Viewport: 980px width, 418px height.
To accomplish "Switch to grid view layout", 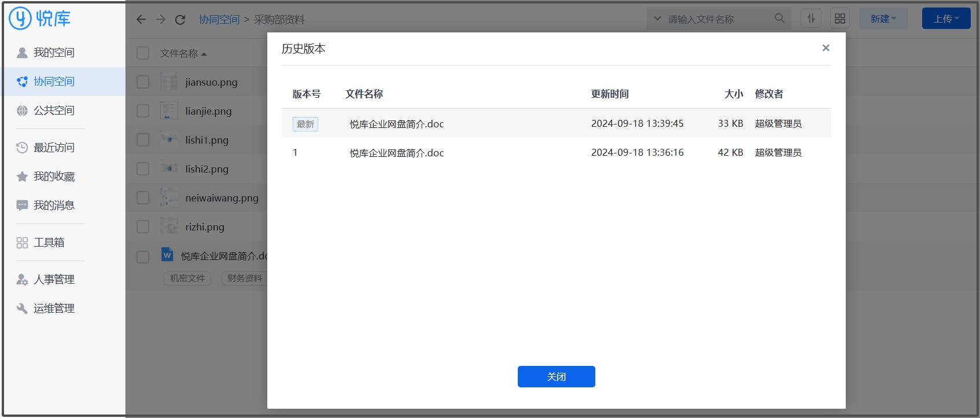I will [840, 19].
